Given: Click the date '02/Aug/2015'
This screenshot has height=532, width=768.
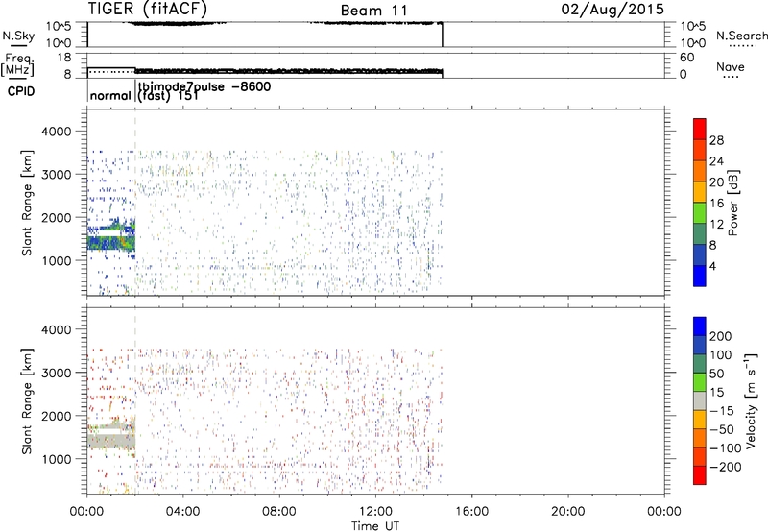Looking at the screenshot, I should 612,10.
